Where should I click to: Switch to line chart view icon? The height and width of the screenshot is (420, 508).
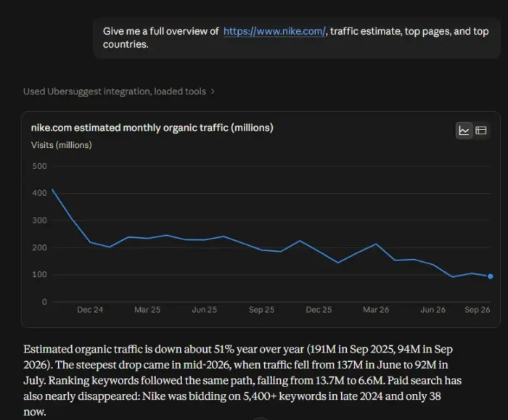(464, 131)
